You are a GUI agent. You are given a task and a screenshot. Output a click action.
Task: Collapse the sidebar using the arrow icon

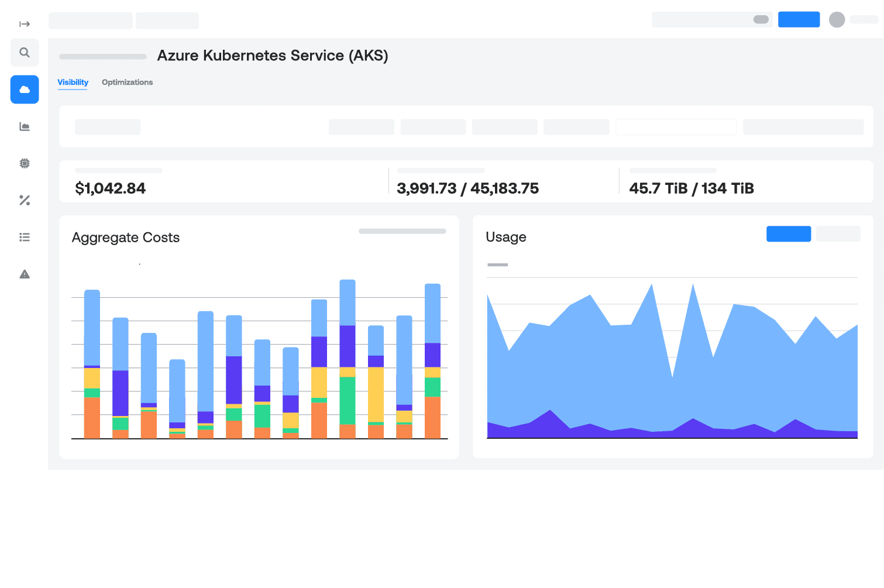pos(24,23)
